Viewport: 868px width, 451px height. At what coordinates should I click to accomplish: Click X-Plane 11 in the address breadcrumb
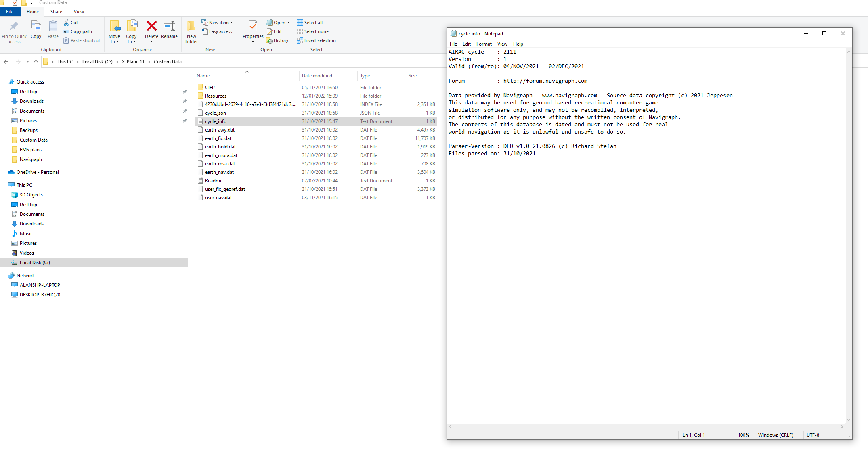click(133, 62)
